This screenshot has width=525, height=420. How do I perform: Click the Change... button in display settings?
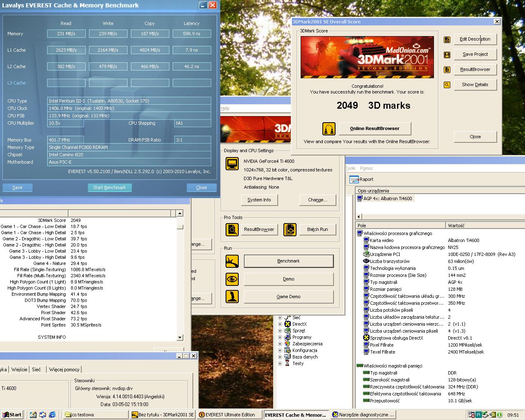point(317,200)
